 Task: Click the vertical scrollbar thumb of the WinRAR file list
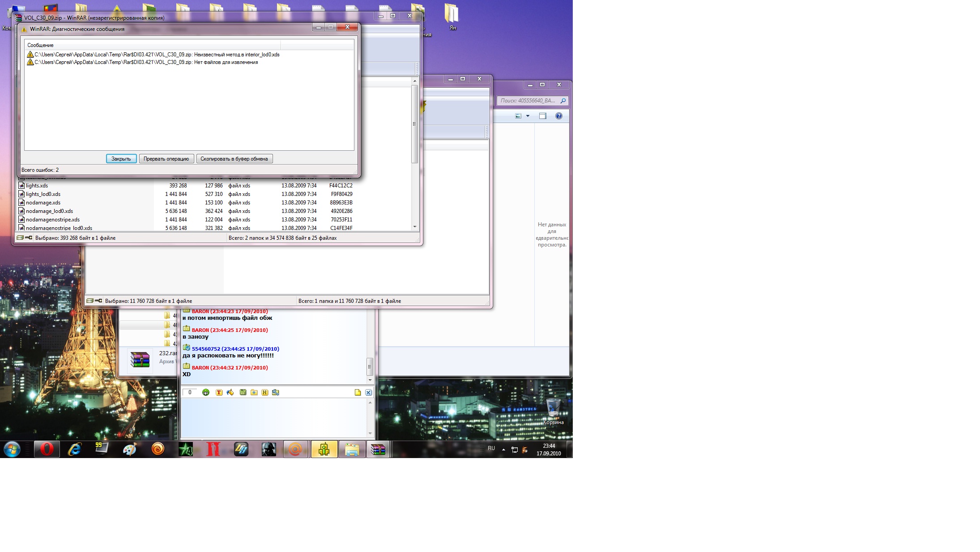click(x=415, y=124)
